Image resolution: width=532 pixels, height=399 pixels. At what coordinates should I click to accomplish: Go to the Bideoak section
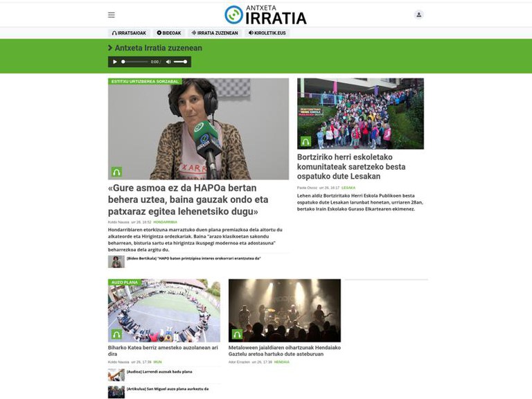point(169,33)
